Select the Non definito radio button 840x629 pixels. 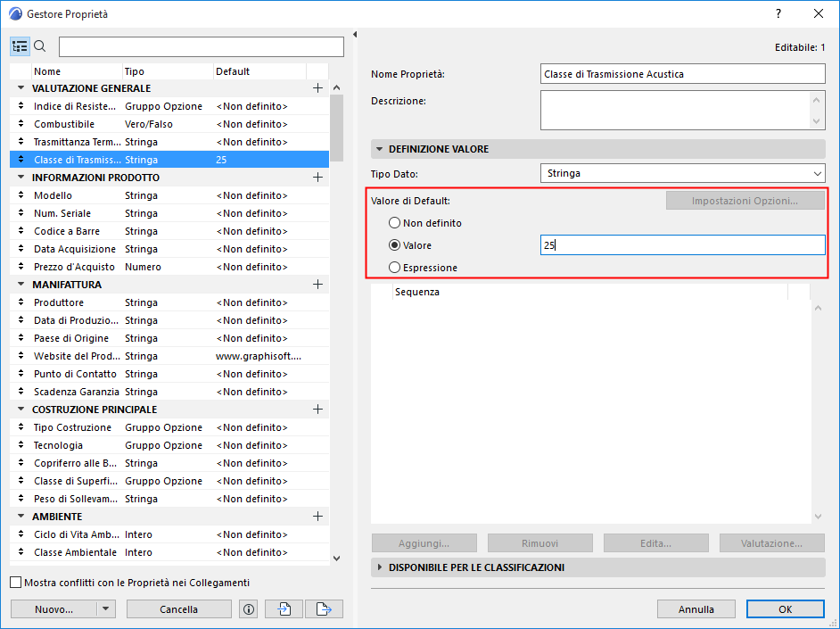(394, 223)
